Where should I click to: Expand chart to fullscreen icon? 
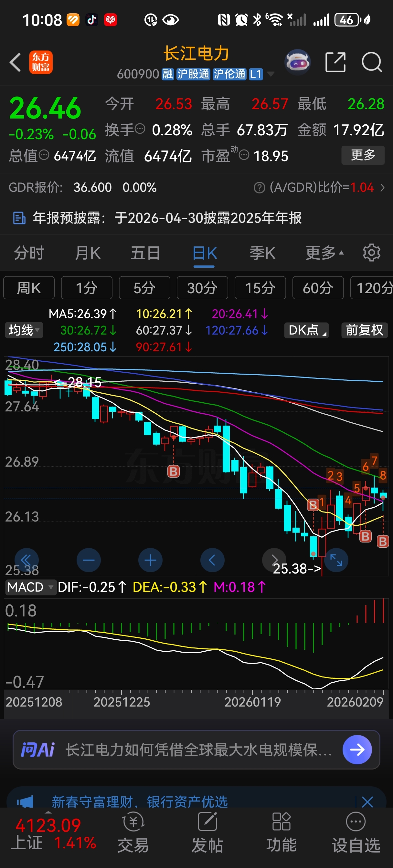(x=336, y=560)
